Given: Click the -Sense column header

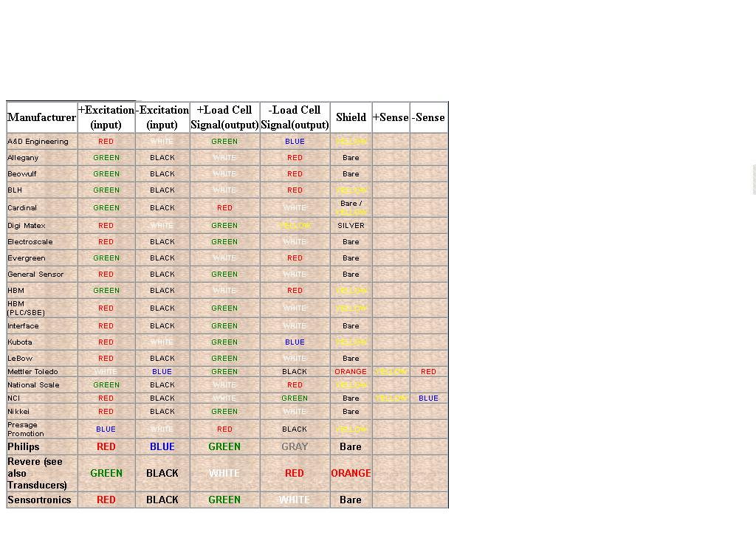Looking at the screenshot, I should tap(428, 117).
